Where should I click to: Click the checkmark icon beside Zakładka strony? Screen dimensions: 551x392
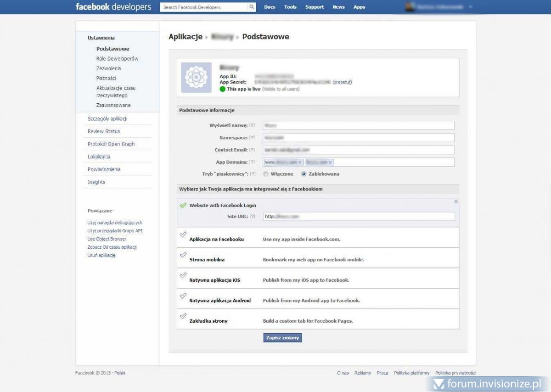click(183, 316)
